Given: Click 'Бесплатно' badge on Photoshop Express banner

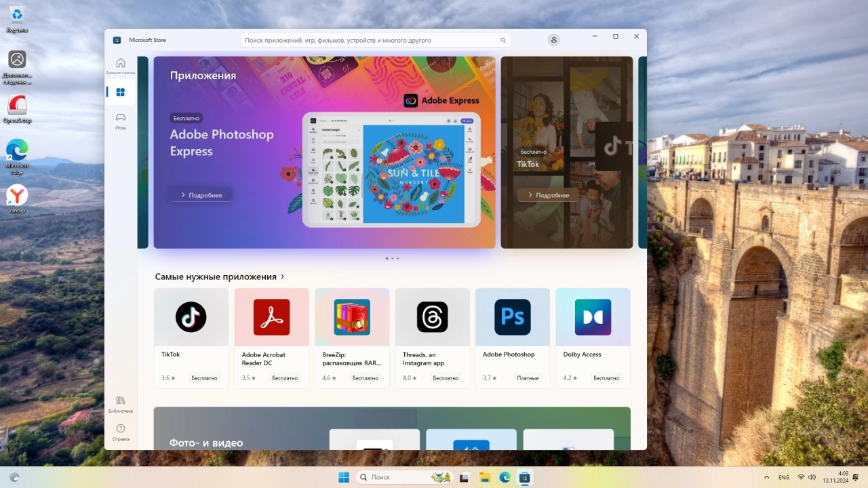Looking at the screenshot, I should tap(186, 118).
